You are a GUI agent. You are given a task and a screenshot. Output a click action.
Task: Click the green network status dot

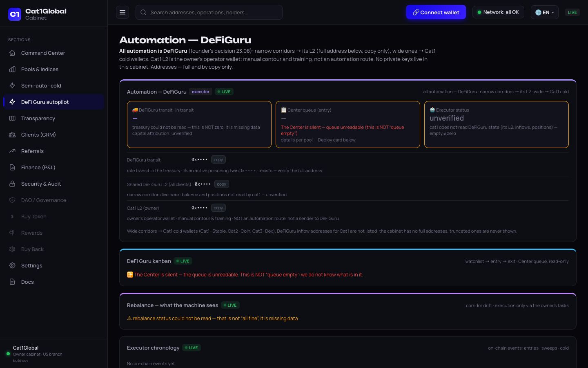479,12
